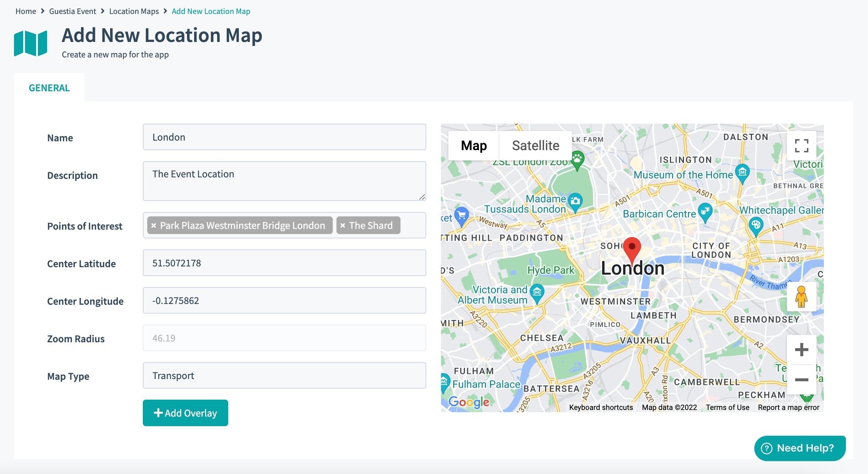Open the Need Help? widget
Viewport: 868px width, 474px height.
tap(800, 448)
